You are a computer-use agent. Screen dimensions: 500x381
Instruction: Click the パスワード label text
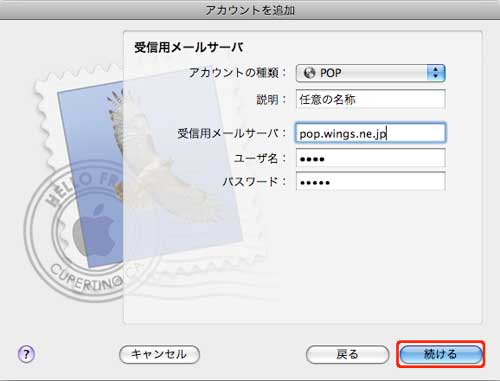coord(250,182)
